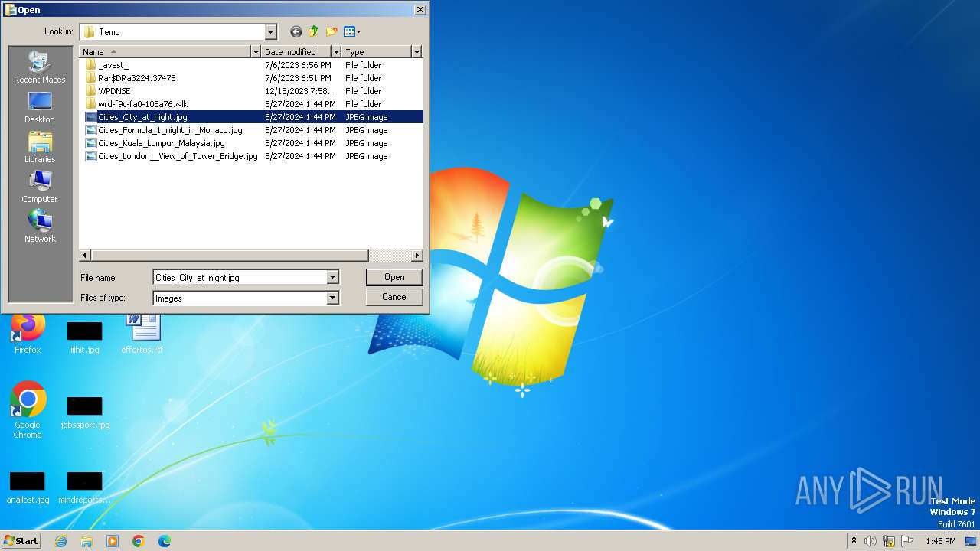Click into File name input field
The image size is (980, 551).
[x=240, y=277]
